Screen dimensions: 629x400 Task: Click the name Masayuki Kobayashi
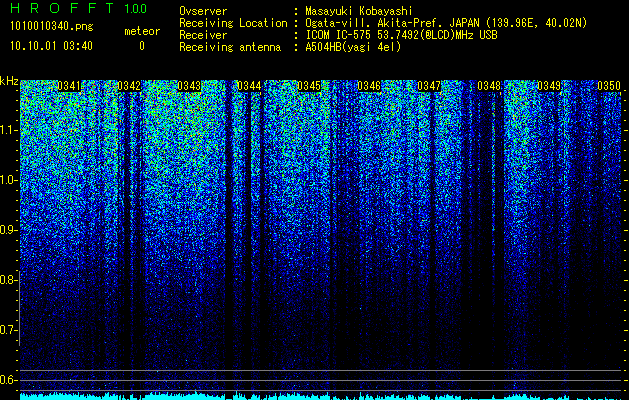click(359, 11)
